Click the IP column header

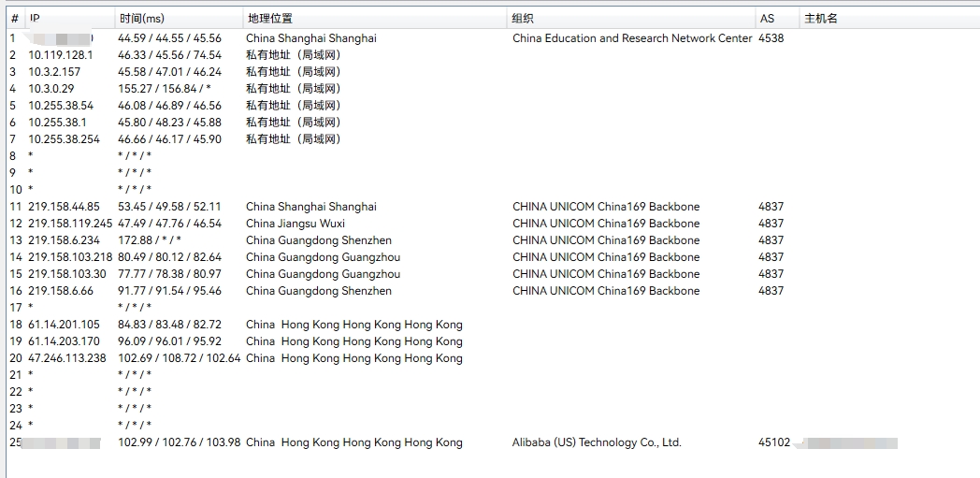pyautogui.click(x=36, y=19)
